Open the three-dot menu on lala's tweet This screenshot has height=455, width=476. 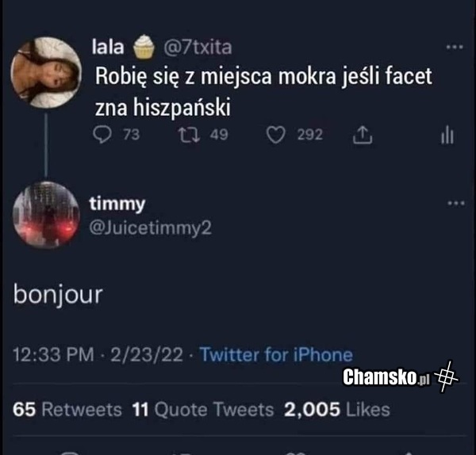pos(455,47)
